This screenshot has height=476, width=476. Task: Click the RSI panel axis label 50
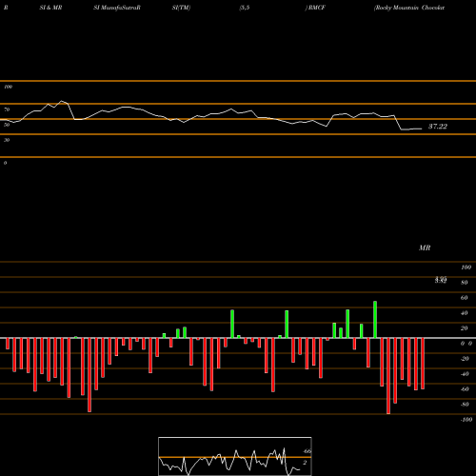tap(7, 125)
